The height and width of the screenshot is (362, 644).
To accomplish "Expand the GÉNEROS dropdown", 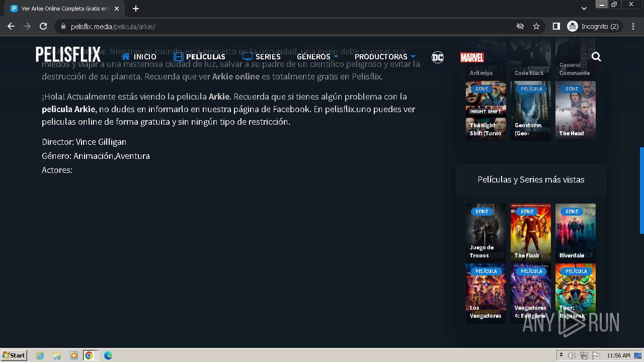I will tap(317, 56).
